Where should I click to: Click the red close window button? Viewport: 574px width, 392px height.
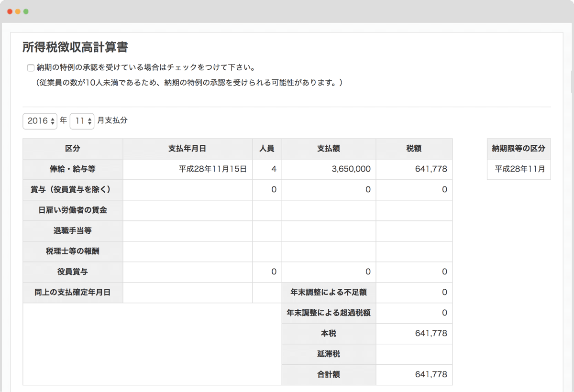tap(10, 11)
